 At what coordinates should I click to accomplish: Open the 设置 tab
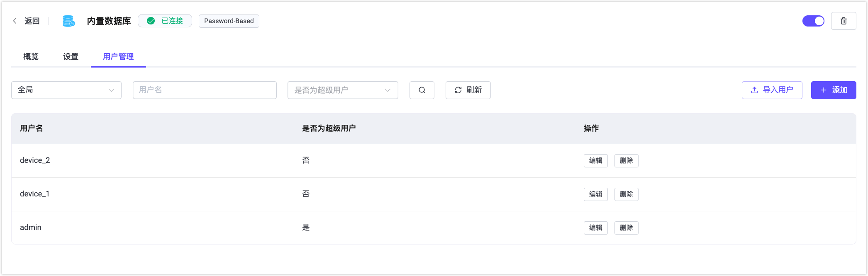tap(71, 57)
